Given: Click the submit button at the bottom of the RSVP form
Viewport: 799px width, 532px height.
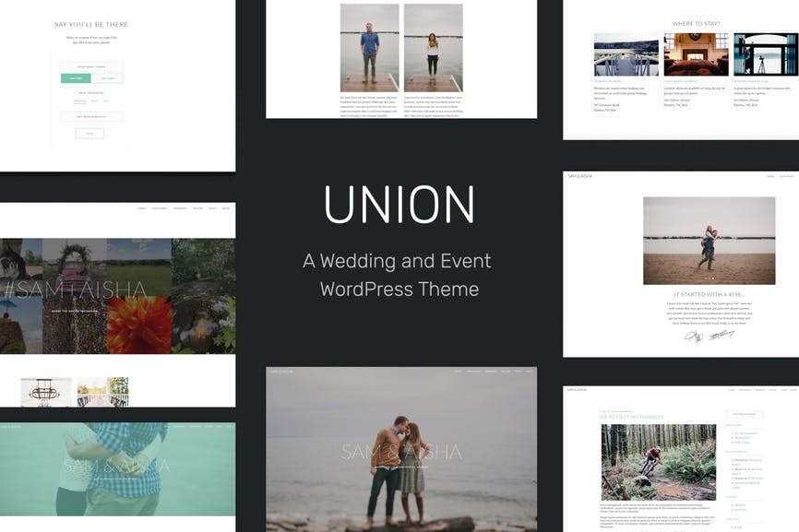Looking at the screenshot, I should pyautogui.click(x=89, y=133).
